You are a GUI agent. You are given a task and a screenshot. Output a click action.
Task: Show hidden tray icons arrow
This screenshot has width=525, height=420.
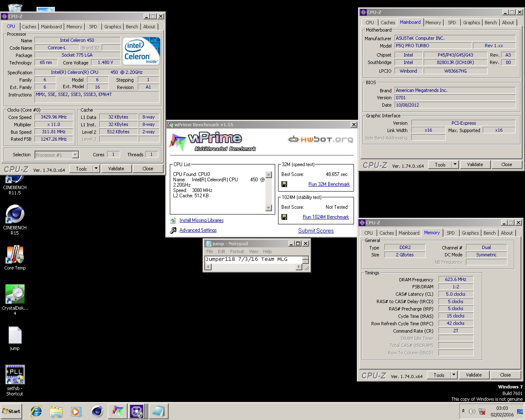coord(463,411)
